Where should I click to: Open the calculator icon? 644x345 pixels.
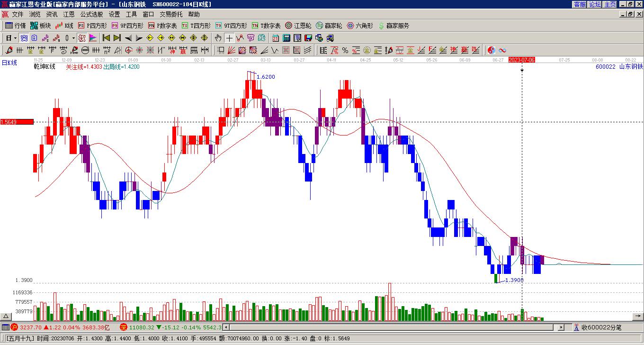286,38
